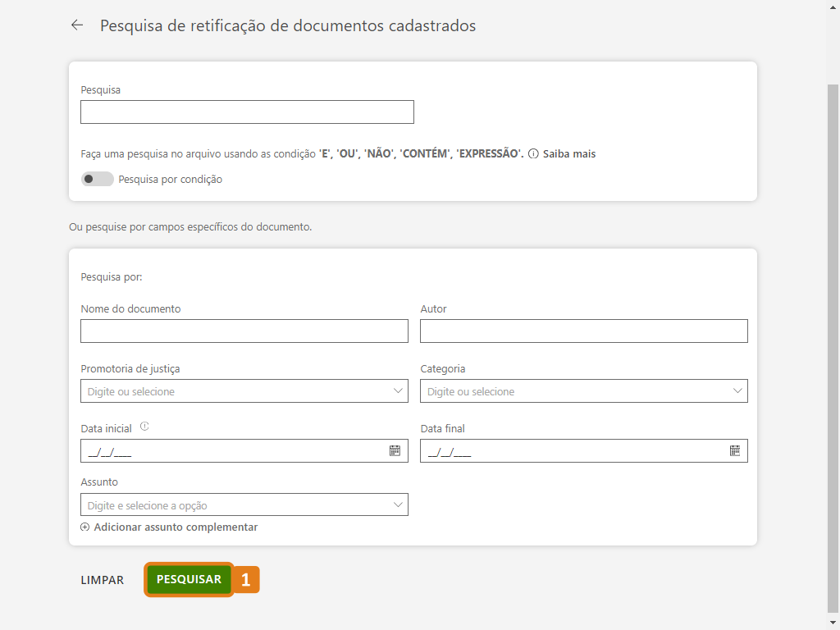Image resolution: width=840 pixels, height=630 pixels.
Task: Click the plus icon for Adicionar assunto complementar
Action: [84, 527]
